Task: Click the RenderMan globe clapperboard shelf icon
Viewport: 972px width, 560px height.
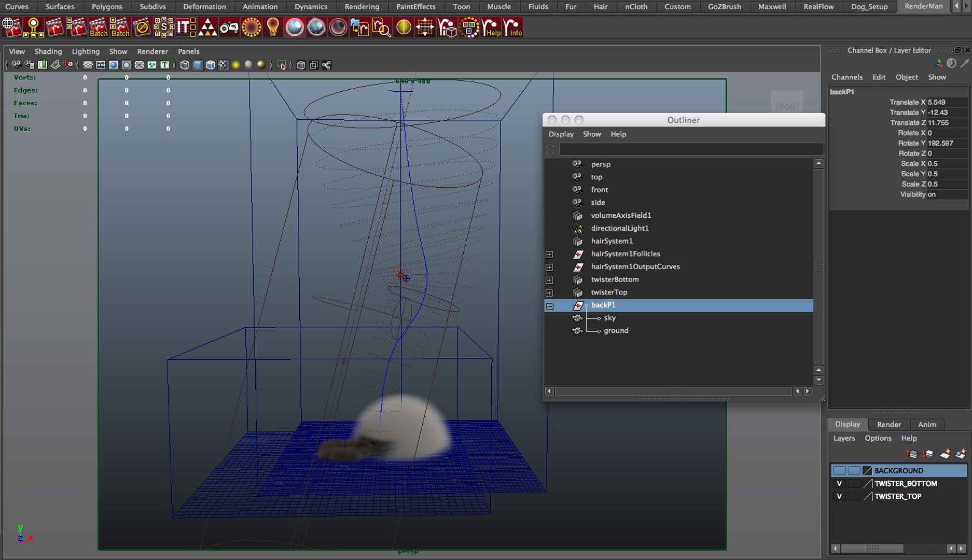Action: coord(11,27)
